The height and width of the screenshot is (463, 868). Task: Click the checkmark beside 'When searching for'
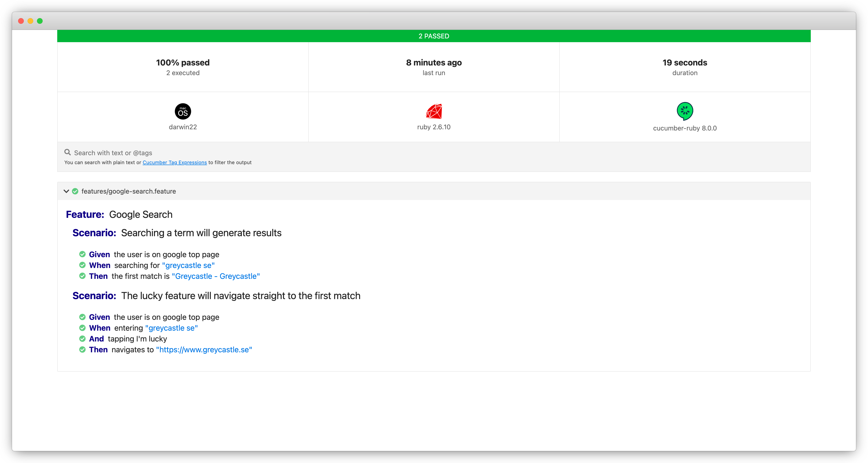[x=82, y=265]
